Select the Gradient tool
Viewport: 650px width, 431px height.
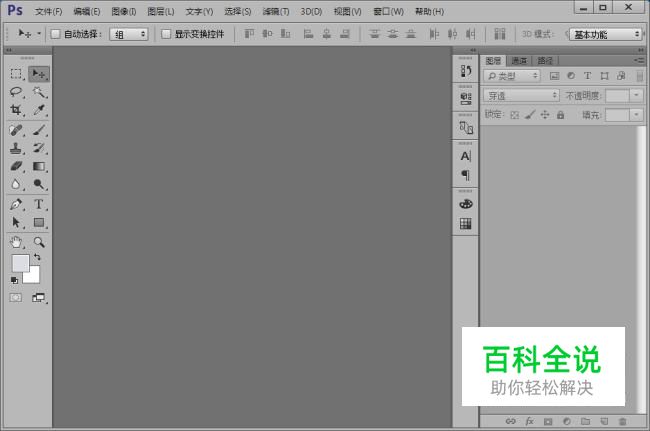(x=39, y=166)
